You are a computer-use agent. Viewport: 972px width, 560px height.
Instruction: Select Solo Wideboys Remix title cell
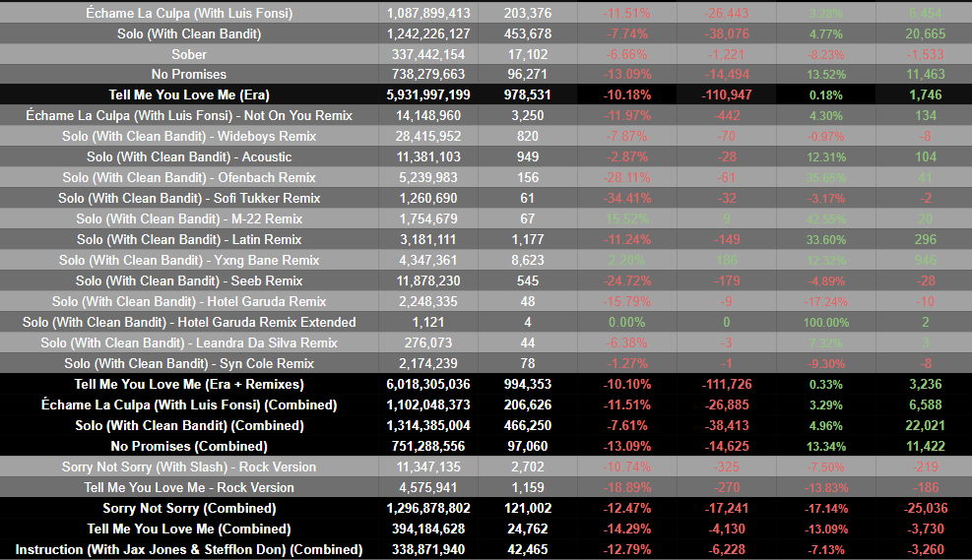click(189, 136)
